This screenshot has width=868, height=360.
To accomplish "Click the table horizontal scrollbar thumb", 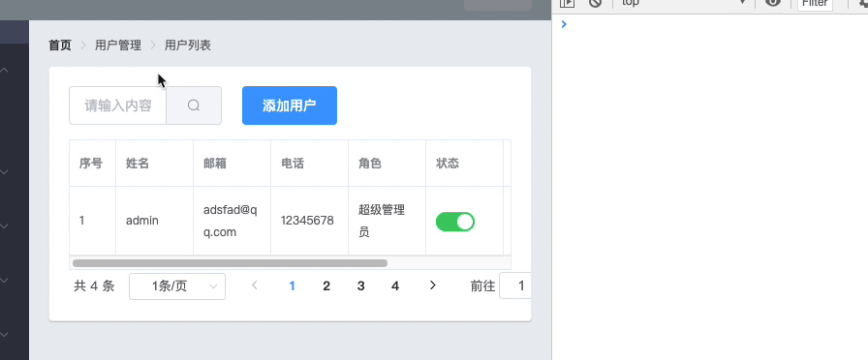I will pos(230,263).
